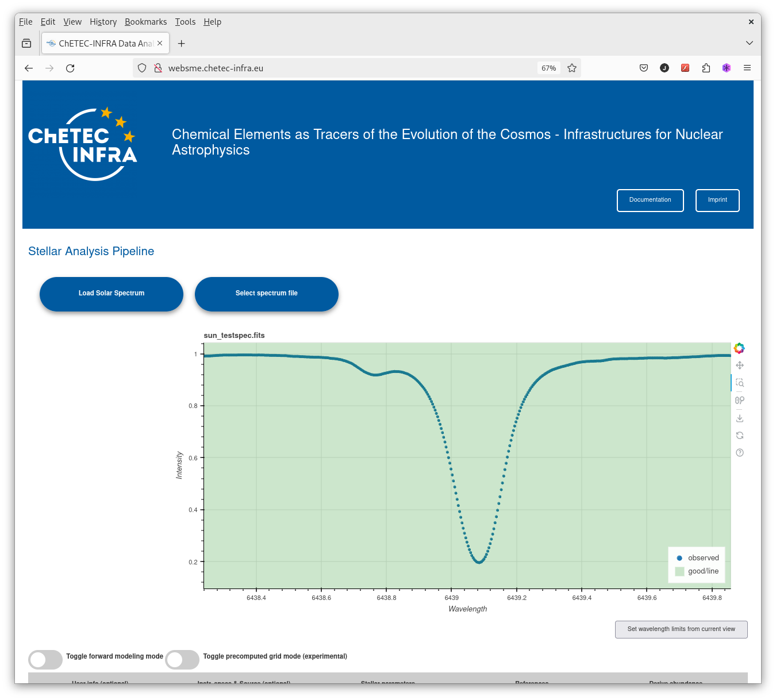776x700 pixels.
Task: Open the Extensions puzzle icon
Action: click(x=706, y=68)
